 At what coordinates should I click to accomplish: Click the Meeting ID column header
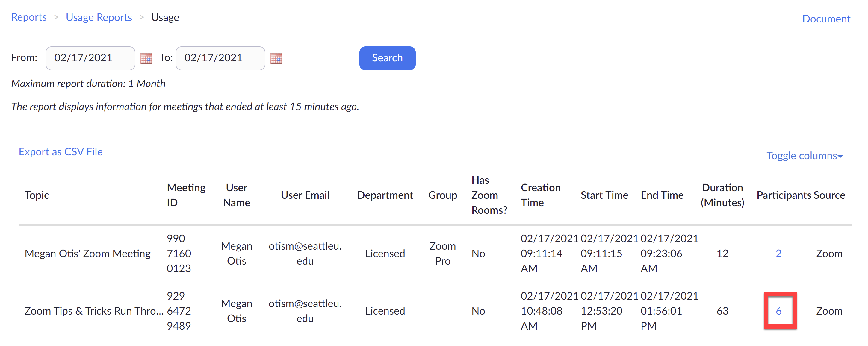(x=186, y=195)
